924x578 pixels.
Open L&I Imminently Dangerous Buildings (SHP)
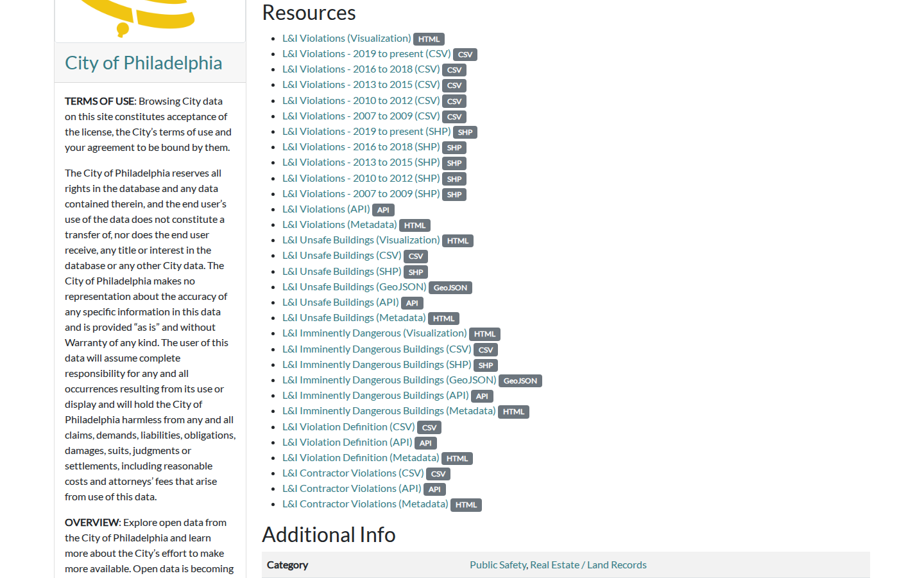point(377,365)
